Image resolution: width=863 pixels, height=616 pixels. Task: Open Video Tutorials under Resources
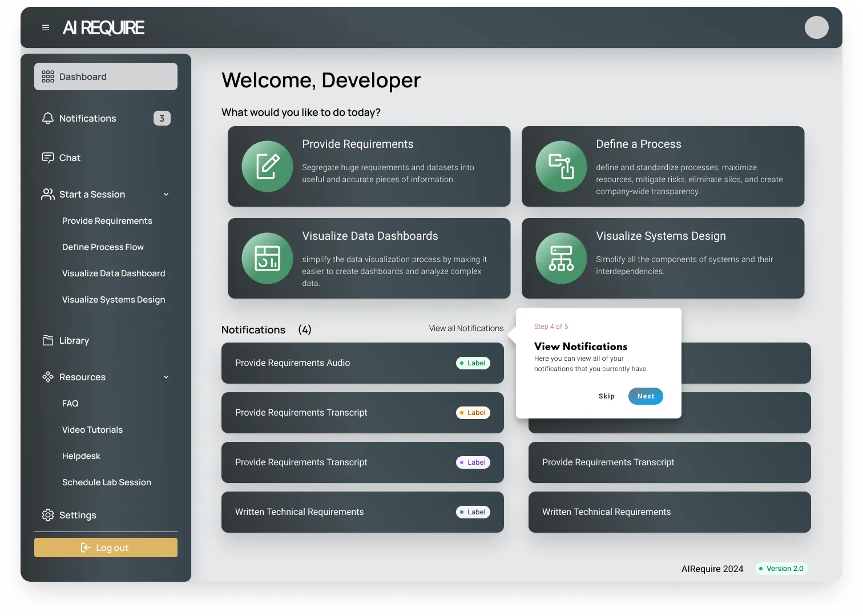point(92,430)
